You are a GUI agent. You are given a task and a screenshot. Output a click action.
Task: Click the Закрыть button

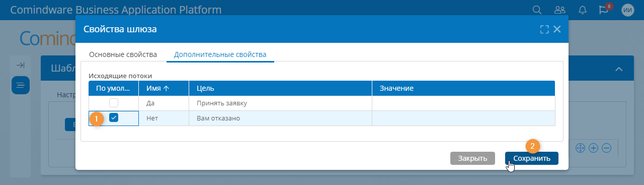point(472,158)
